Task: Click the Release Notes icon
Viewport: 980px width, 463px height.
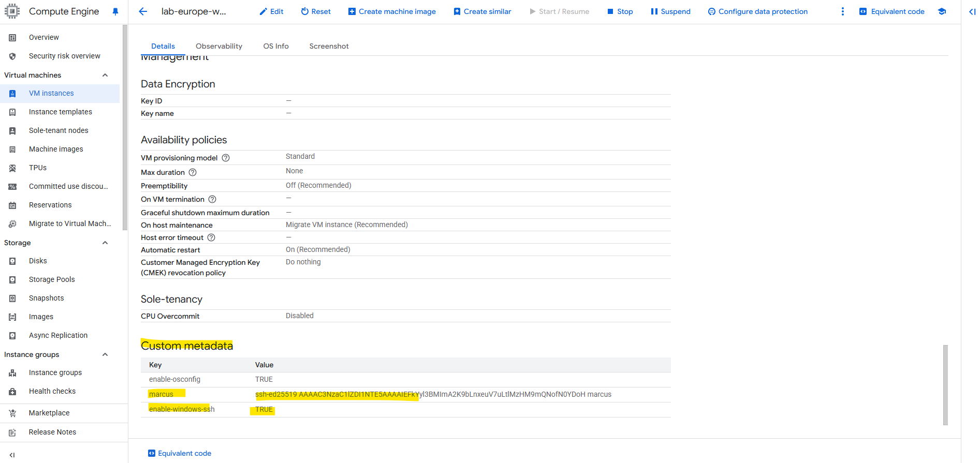Action: 12,432
